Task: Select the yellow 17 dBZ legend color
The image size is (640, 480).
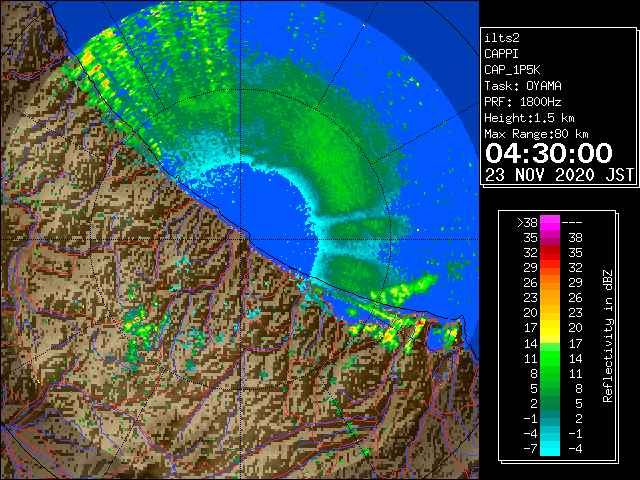Action: coord(550,328)
